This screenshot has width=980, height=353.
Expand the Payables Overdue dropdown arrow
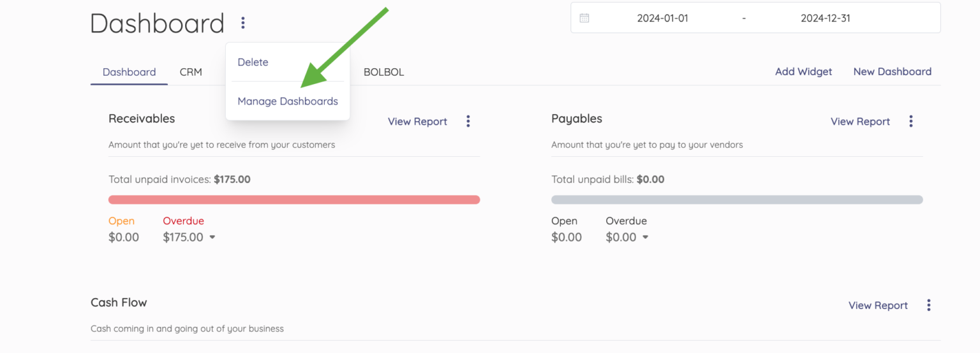coord(646,237)
